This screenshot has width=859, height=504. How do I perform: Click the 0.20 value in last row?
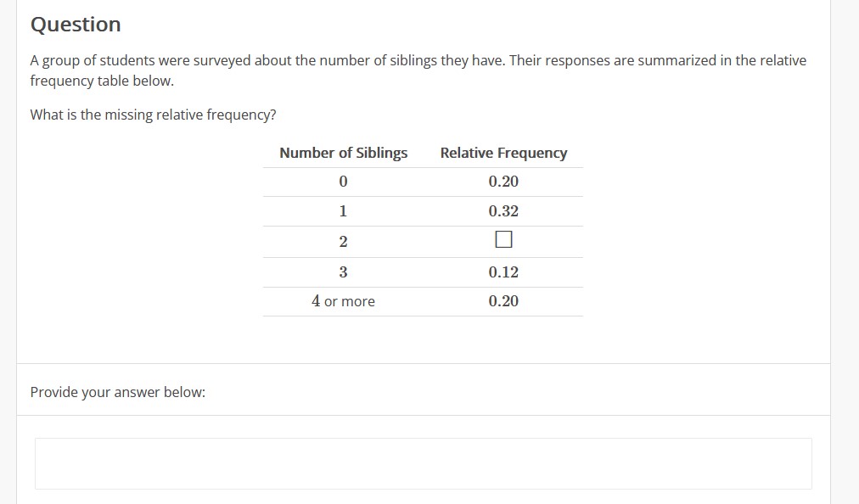pyautogui.click(x=503, y=301)
